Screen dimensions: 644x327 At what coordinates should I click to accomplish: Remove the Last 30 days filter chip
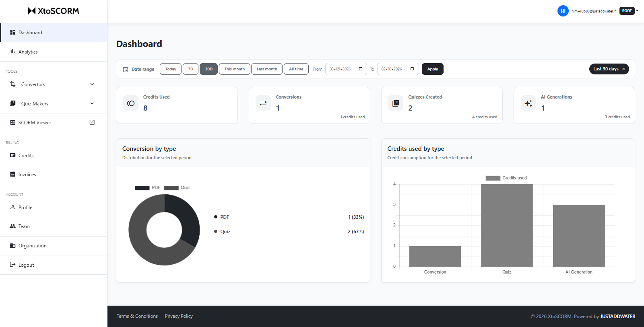[x=623, y=69]
